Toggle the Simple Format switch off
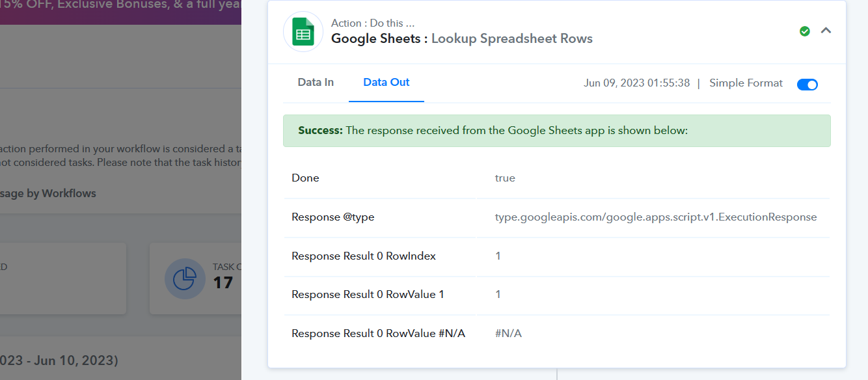 807,84
